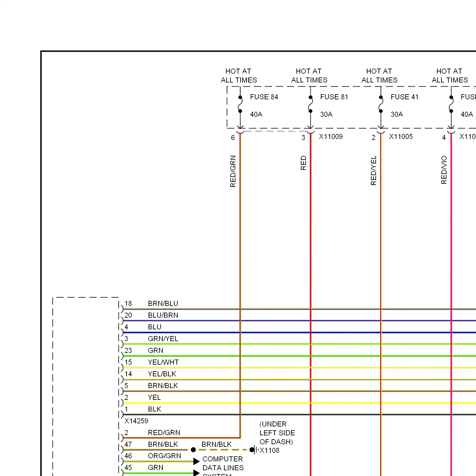Select the BRN/BLK label at pin 47
Viewport: 476px width, 476px height.
pos(163,445)
